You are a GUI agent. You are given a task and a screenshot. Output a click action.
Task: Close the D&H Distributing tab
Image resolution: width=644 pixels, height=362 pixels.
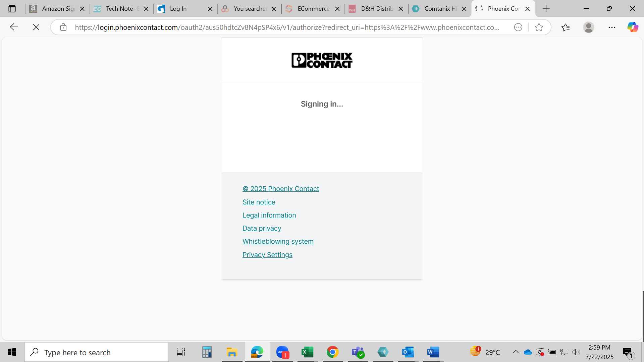(x=401, y=9)
